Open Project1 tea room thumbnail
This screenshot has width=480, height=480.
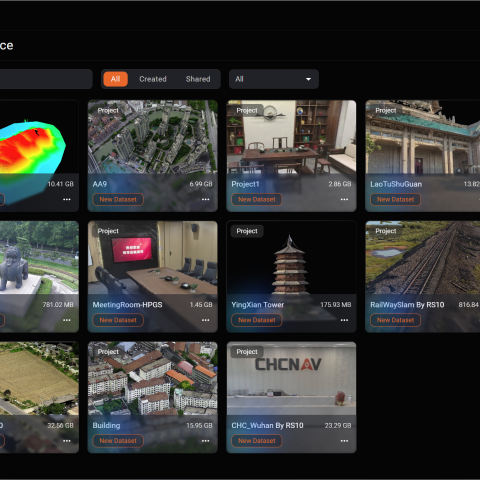click(291, 137)
